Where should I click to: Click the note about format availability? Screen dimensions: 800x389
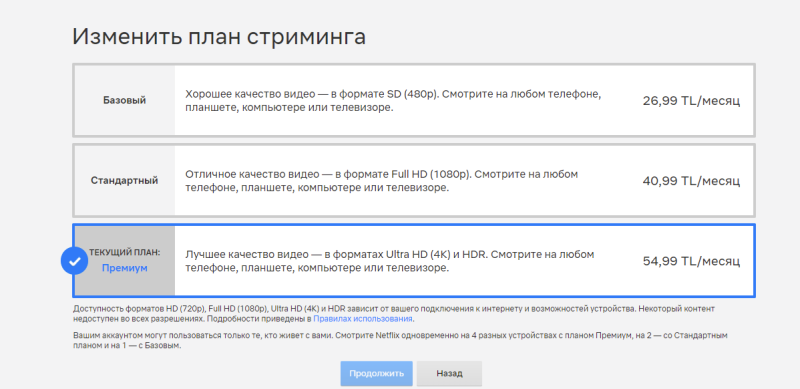tap(394, 314)
